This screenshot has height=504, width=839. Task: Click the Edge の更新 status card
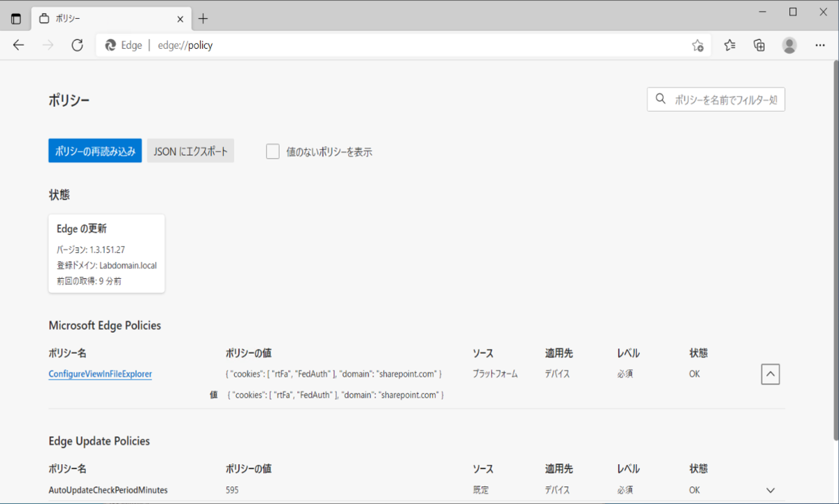coord(106,253)
